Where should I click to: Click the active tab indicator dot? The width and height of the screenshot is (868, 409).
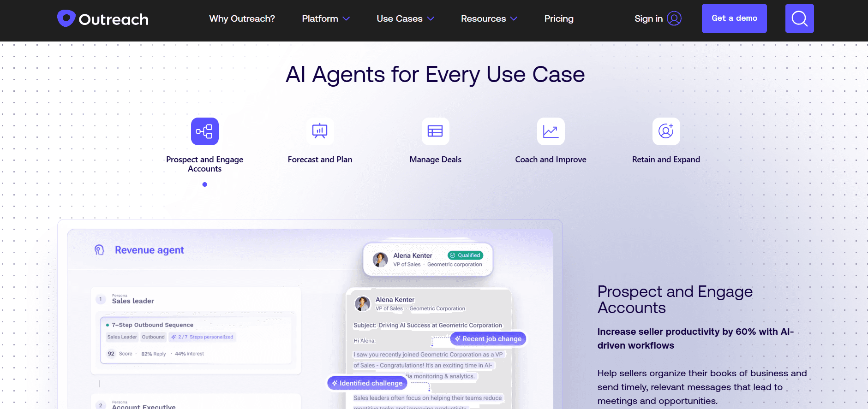click(x=205, y=184)
